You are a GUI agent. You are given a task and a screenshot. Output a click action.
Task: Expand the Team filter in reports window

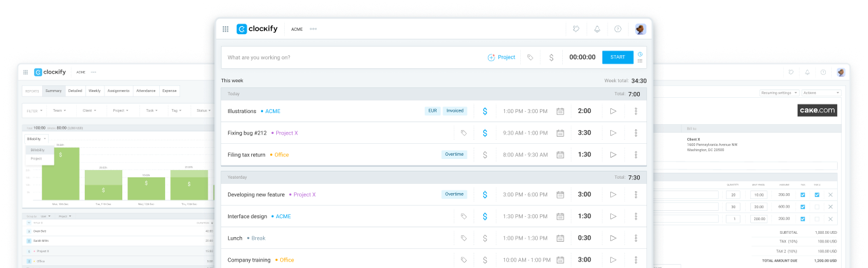pos(59,110)
